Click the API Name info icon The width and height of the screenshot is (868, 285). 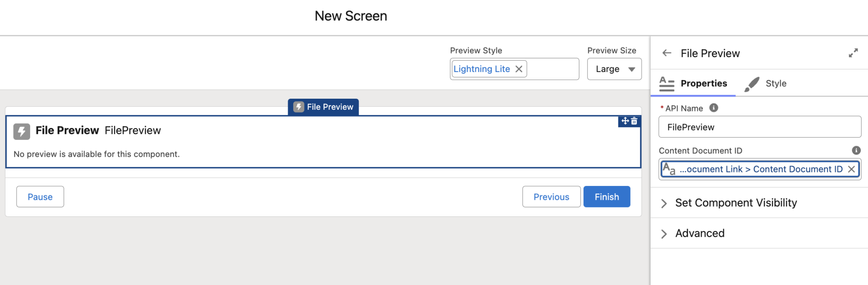[x=714, y=108]
